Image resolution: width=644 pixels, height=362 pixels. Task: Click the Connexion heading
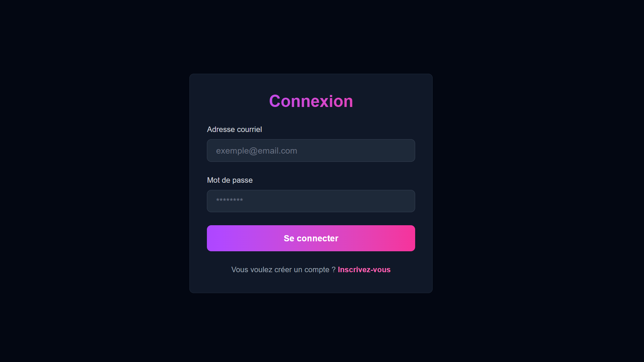point(311,101)
